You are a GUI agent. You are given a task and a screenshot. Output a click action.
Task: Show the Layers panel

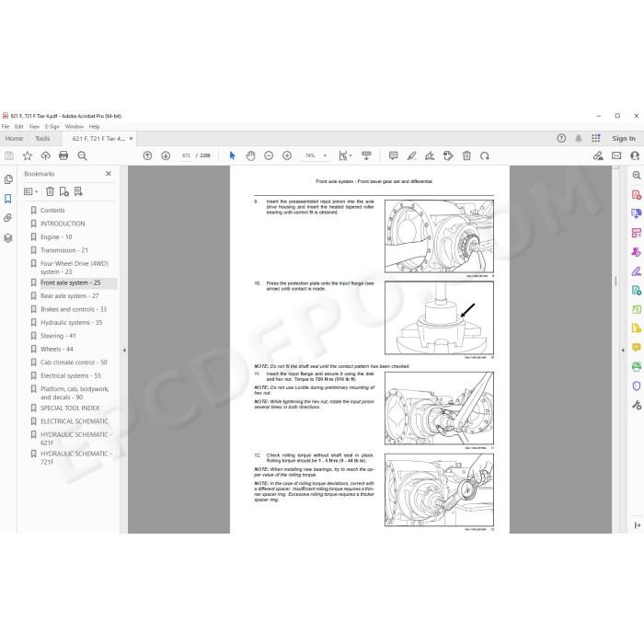pos(8,237)
